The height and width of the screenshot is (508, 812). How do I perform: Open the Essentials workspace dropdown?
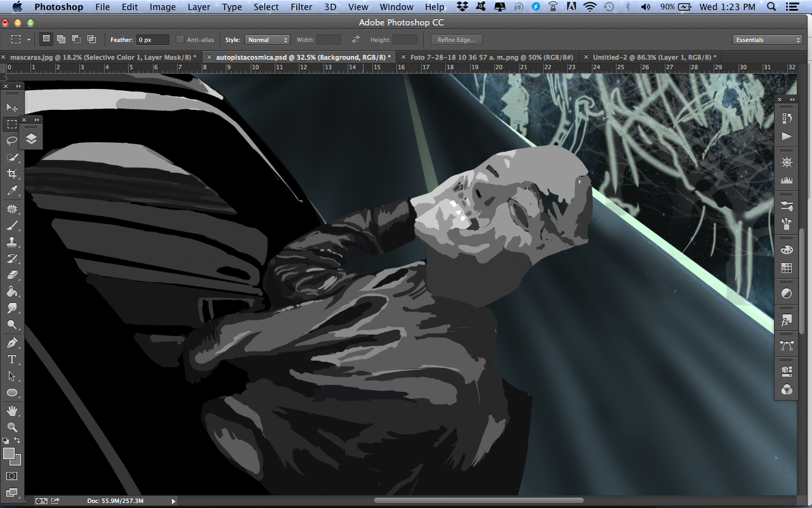pyautogui.click(x=768, y=39)
